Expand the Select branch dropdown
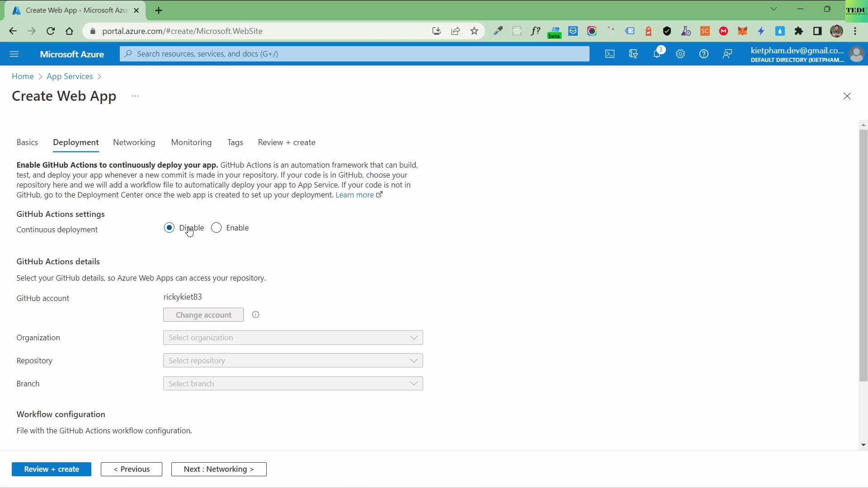Image resolution: width=868 pixels, height=488 pixels. tap(293, 384)
